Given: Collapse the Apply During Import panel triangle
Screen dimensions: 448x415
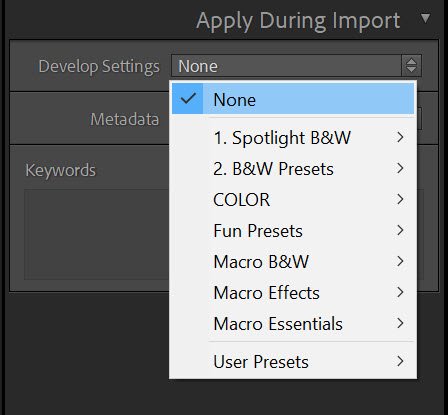Looking at the screenshot, I should (x=425, y=18).
